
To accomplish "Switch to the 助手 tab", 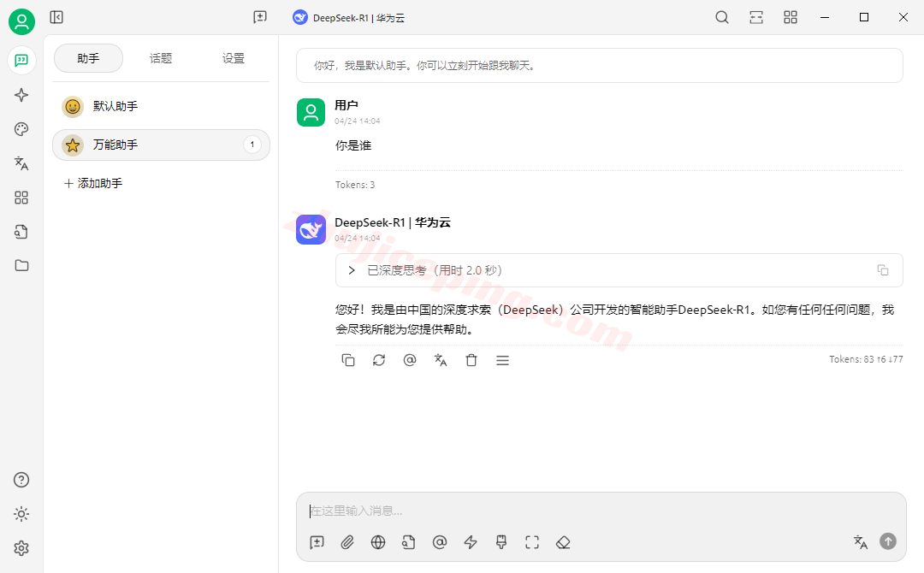I will coord(88,58).
